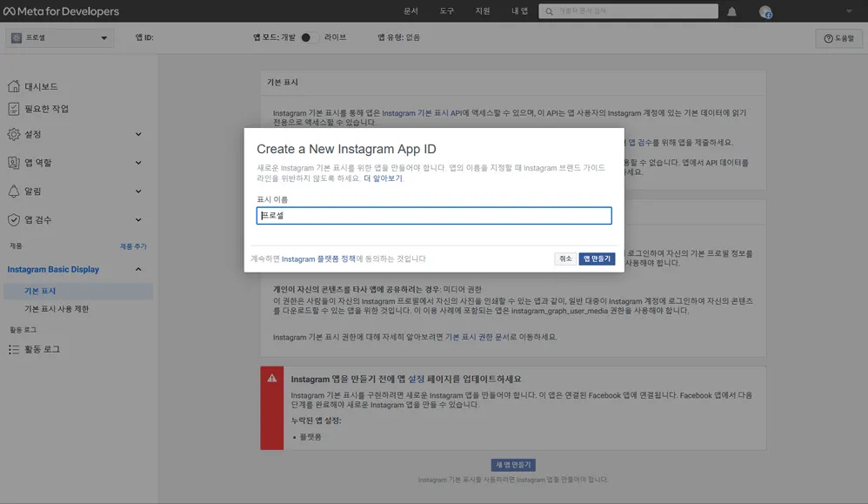Click the 앱 검수 shield icon
868x504 pixels.
(x=14, y=219)
